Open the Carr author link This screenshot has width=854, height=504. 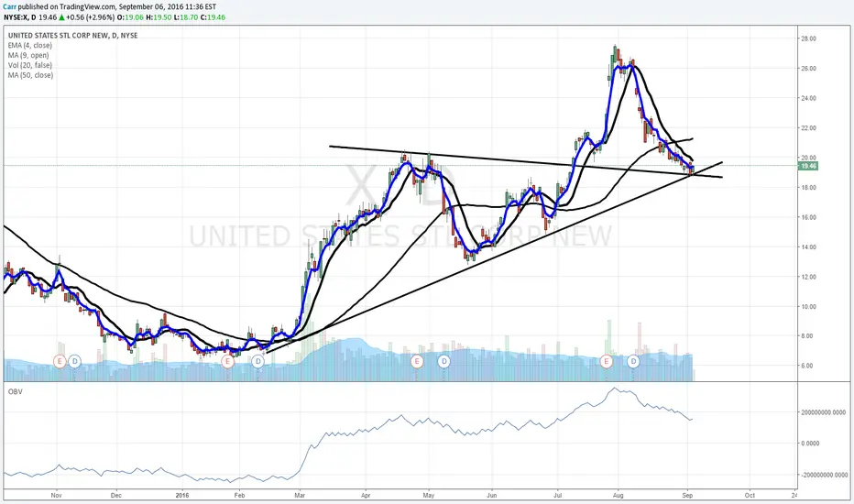[9, 7]
